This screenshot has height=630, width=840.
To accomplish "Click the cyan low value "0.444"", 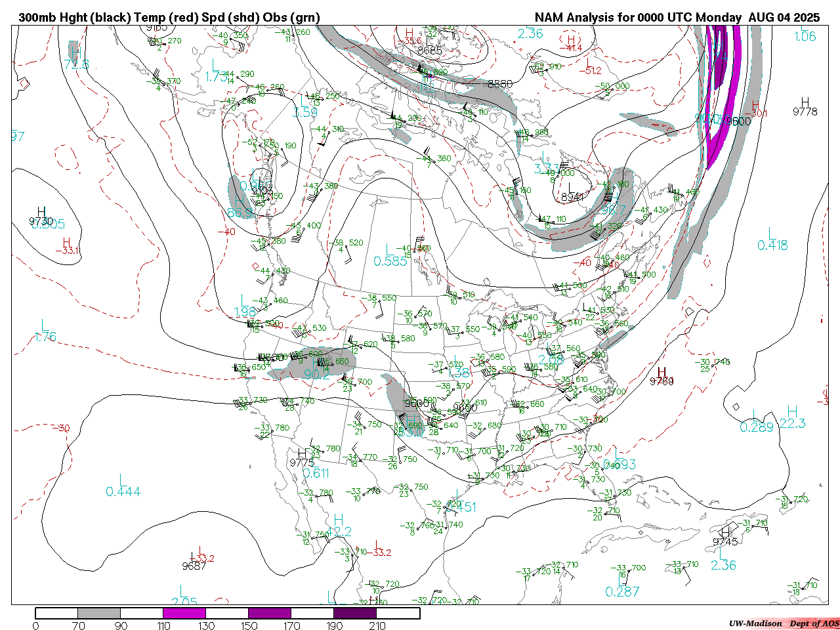I will (123, 492).
